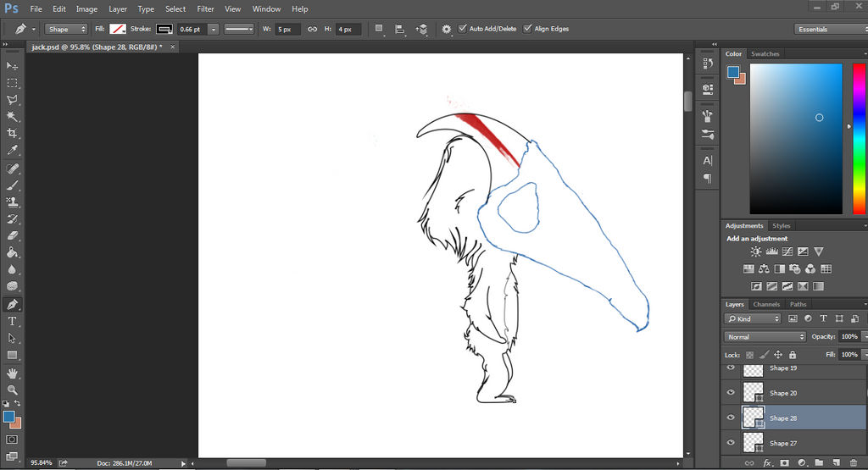Open the Filter menu
This screenshot has height=470, width=868.
tap(205, 8)
